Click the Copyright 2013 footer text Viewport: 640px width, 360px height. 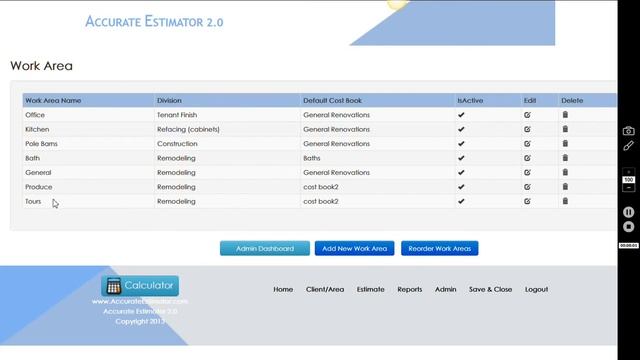140,321
